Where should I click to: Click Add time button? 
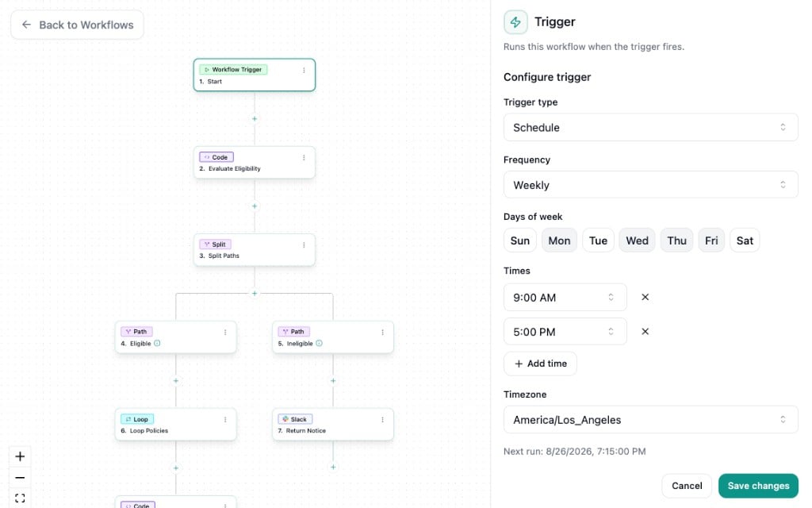click(x=540, y=364)
